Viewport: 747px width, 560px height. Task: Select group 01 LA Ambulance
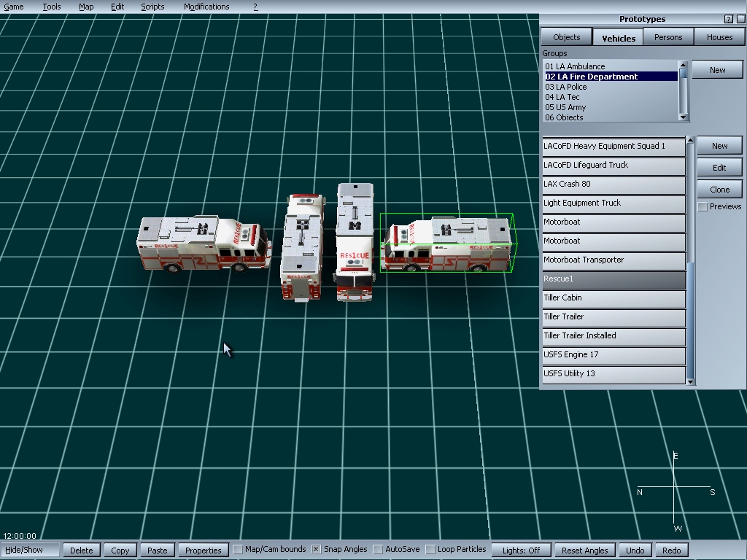click(x=611, y=66)
